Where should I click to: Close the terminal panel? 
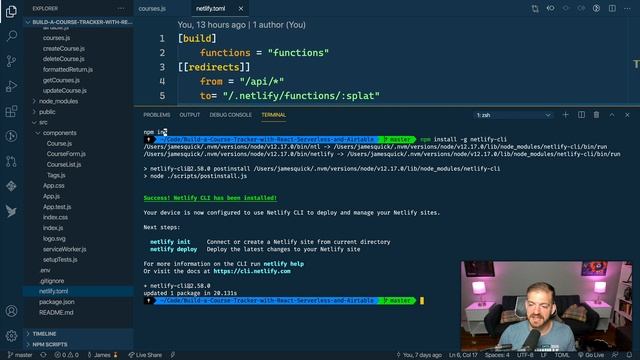point(627,115)
